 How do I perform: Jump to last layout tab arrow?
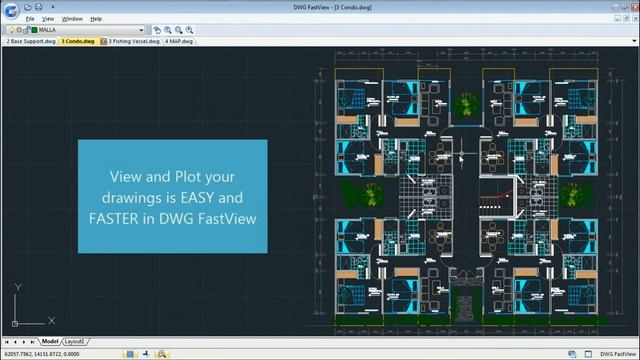[32, 342]
